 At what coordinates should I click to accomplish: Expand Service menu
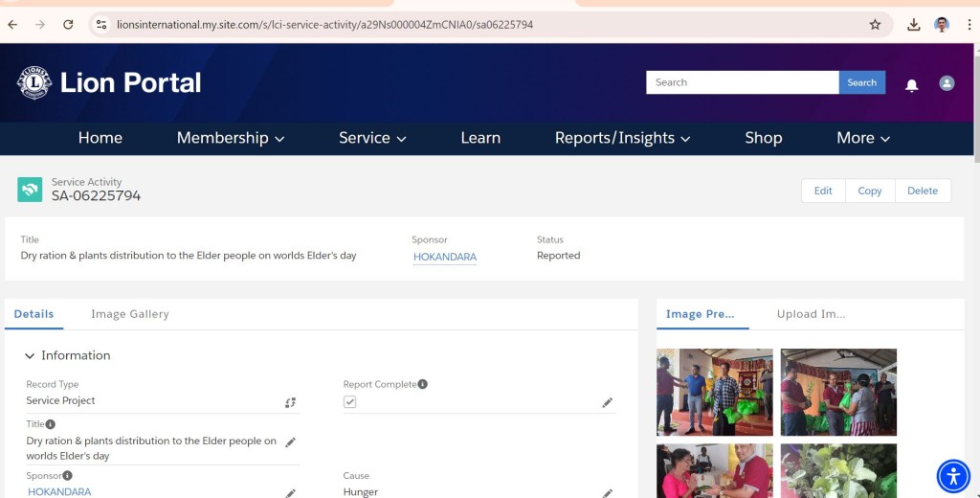(372, 138)
